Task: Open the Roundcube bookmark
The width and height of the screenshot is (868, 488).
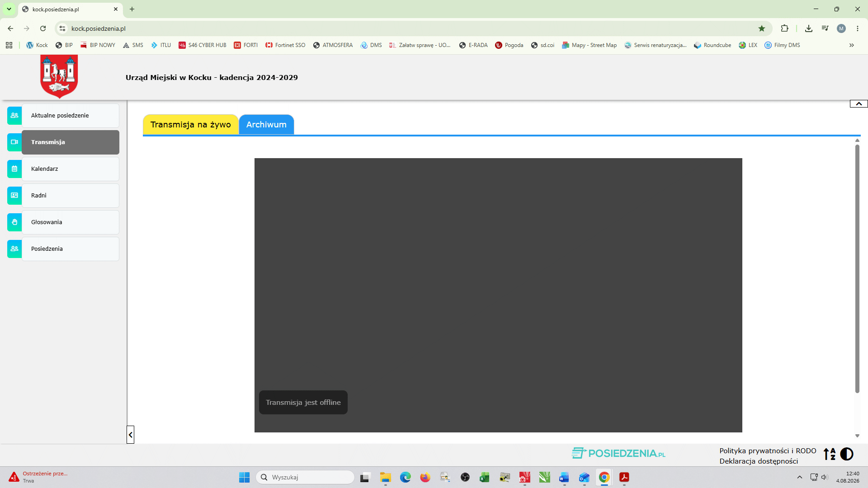Action: (x=712, y=45)
